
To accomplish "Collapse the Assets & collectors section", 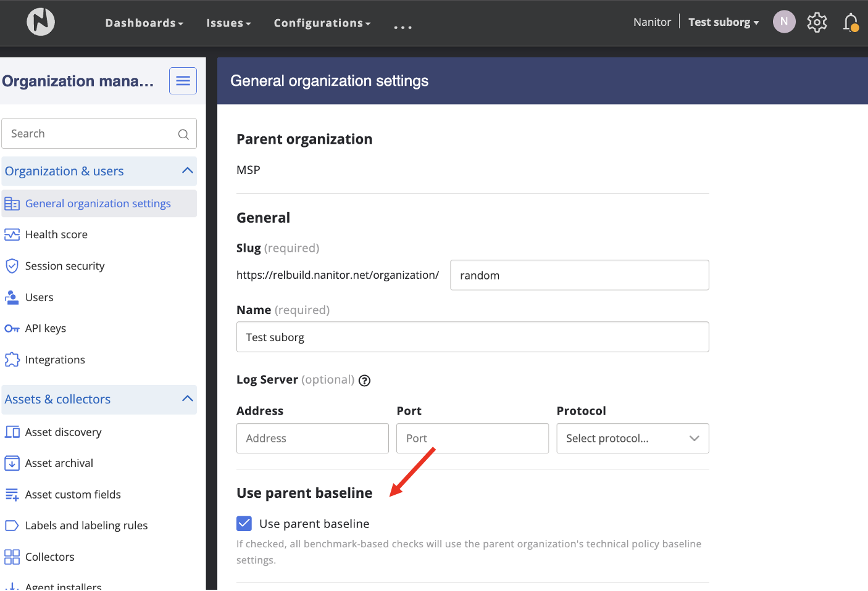I will coord(188,399).
